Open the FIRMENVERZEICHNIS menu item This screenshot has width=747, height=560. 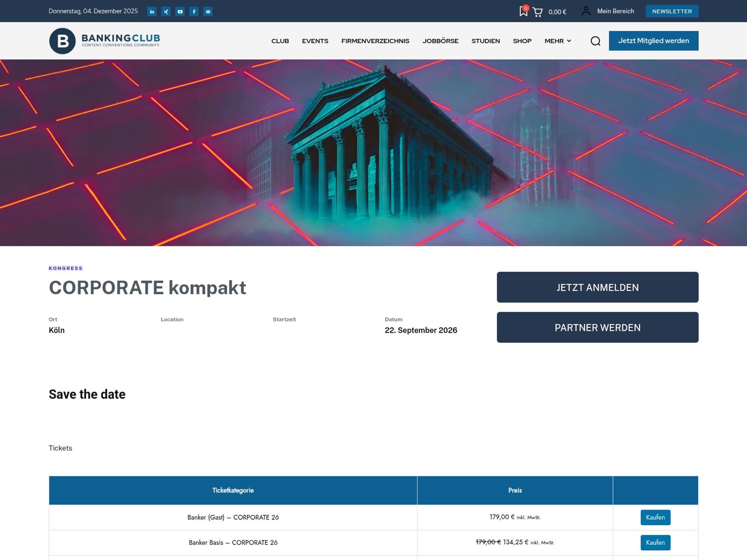(375, 41)
